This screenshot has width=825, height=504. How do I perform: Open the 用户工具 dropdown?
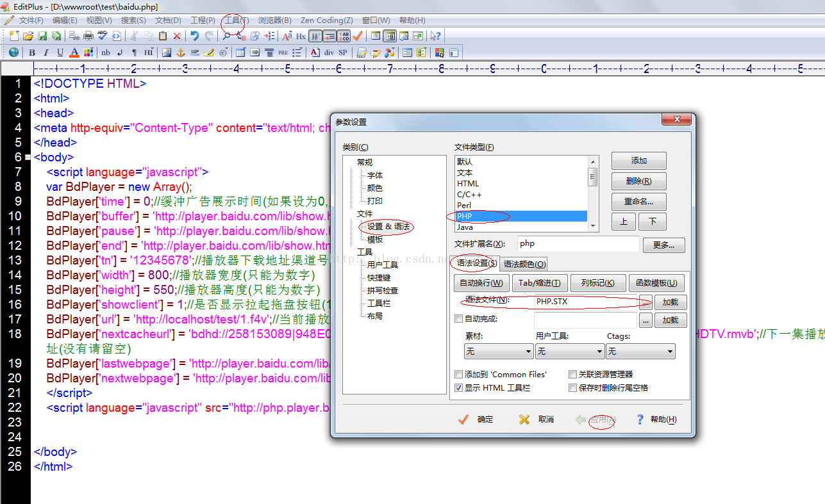tap(570, 351)
